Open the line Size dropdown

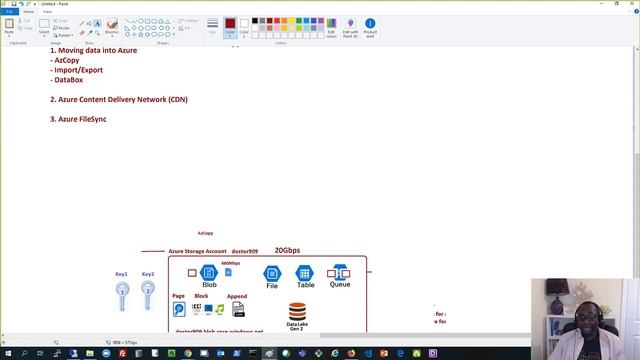pyautogui.click(x=212, y=28)
